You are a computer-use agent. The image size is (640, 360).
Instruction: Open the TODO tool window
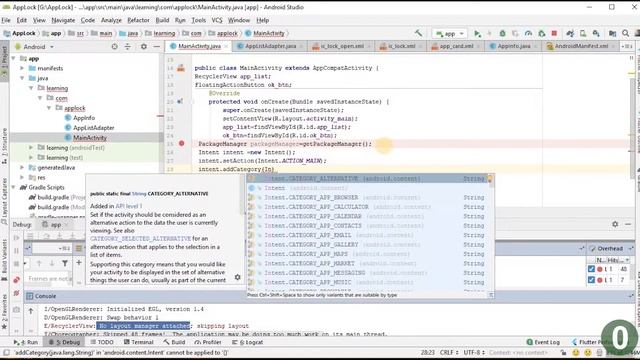(x=102, y=342)
